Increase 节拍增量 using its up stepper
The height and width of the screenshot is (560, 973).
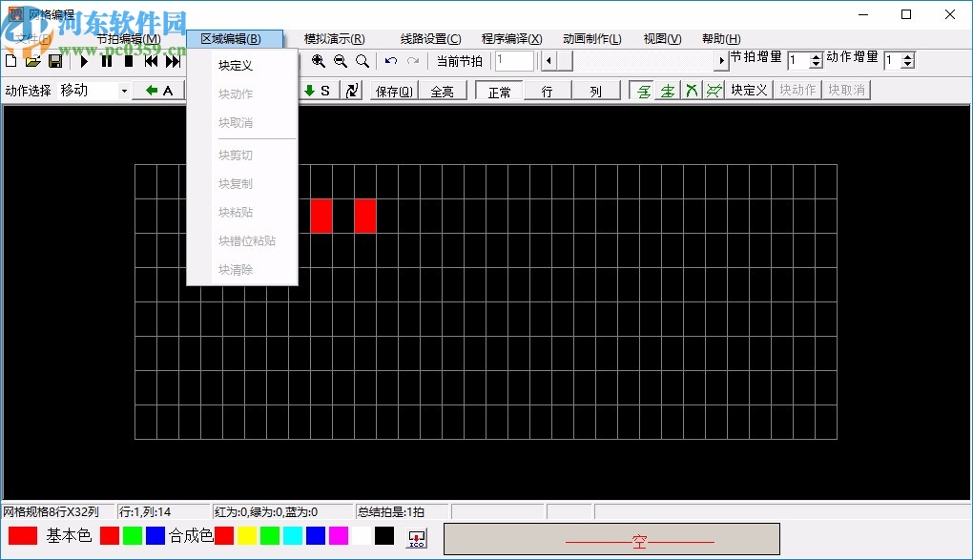pyautogui.click(x=816, y=55)
